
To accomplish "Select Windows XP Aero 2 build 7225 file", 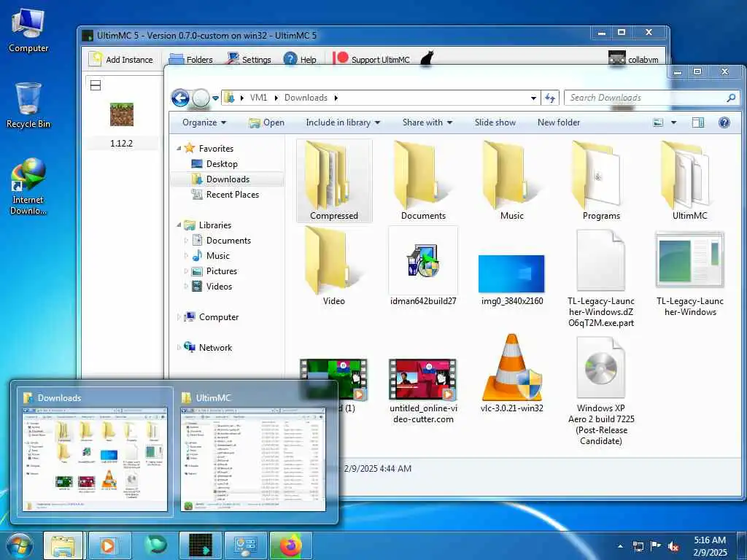I will pos(601,391).
